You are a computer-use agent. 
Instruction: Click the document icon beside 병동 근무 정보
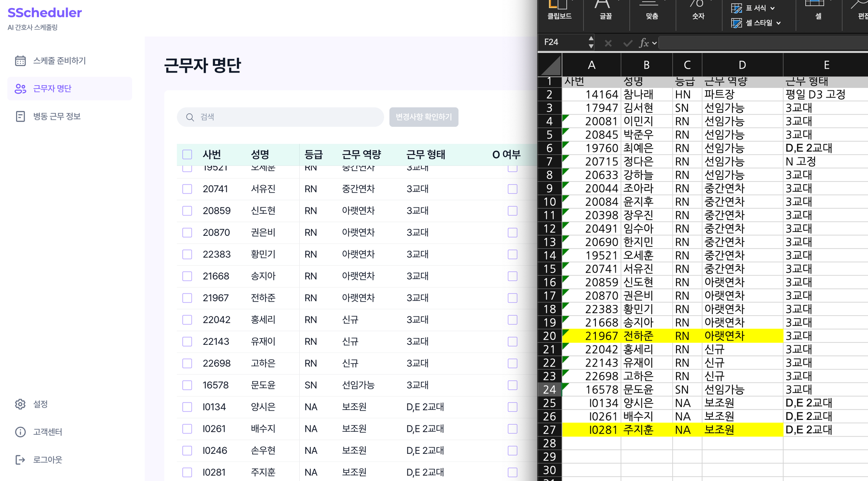pyautogui.click(x=20, y=116)
